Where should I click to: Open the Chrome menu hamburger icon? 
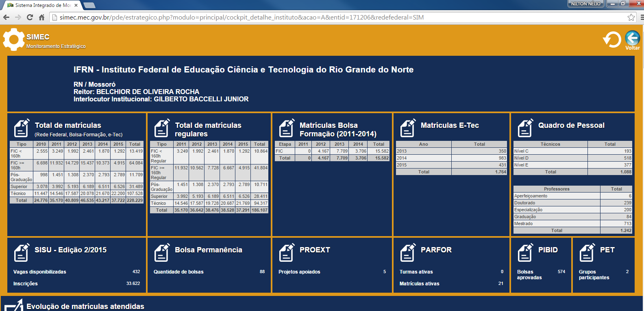(642, 17)
